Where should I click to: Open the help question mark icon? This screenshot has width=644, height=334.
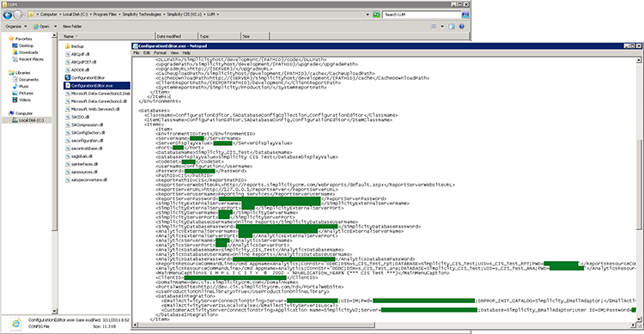point(462,27)
